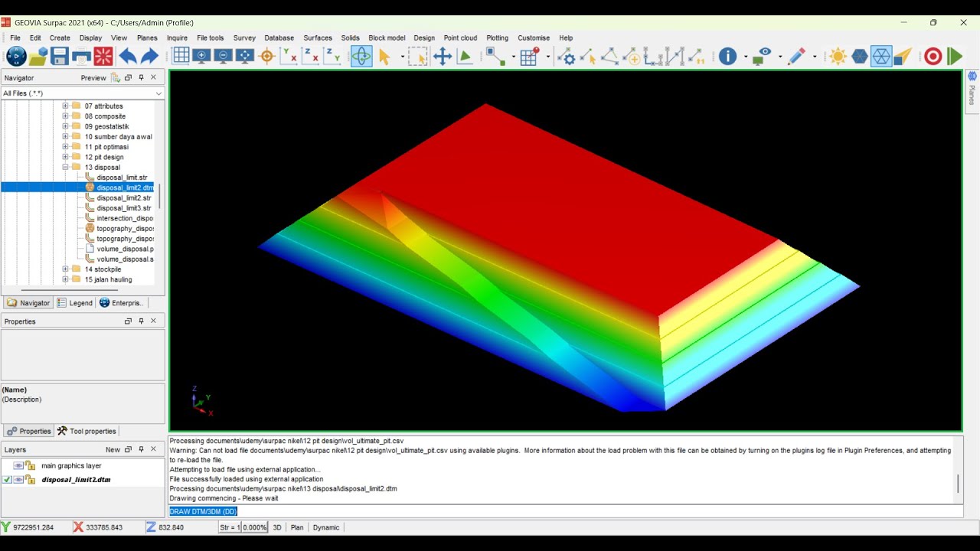
Task: Click the Undo arrow icon
Action: point(128,56)
